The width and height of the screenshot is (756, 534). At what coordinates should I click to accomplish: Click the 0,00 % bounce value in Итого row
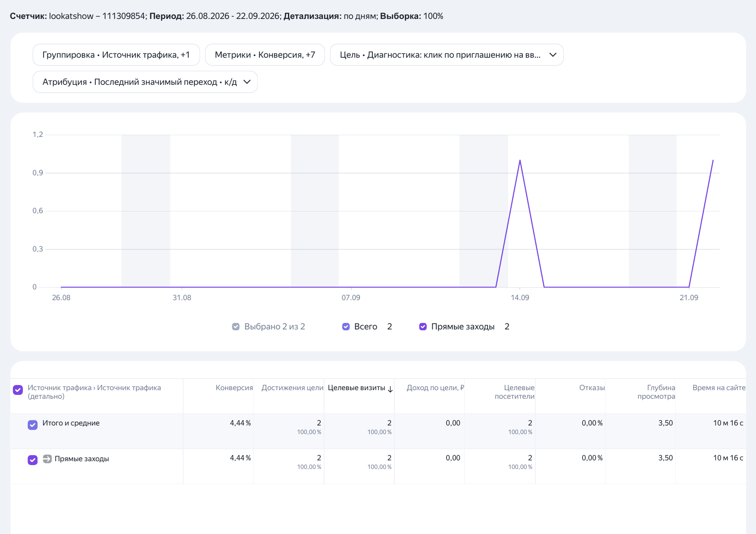[592, 423]
